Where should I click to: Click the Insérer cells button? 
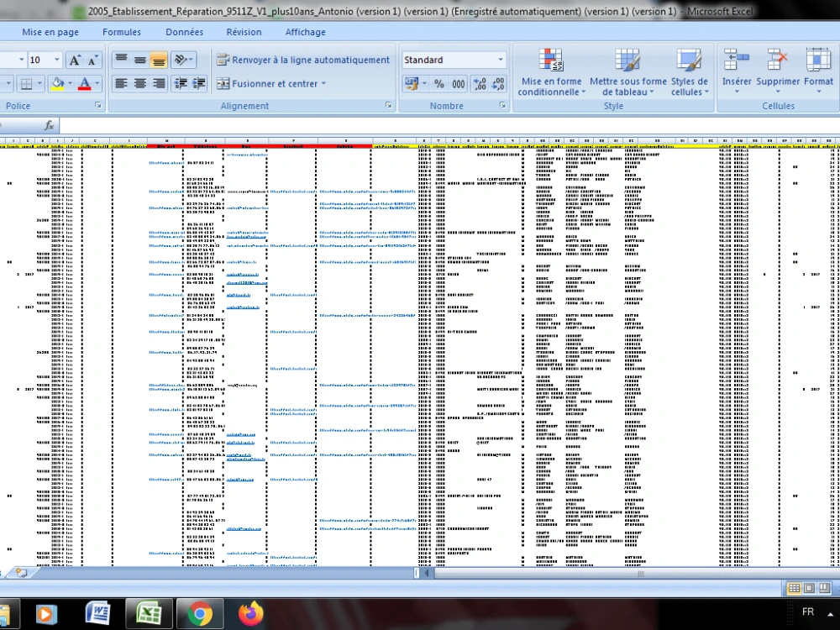click(737, 71)
